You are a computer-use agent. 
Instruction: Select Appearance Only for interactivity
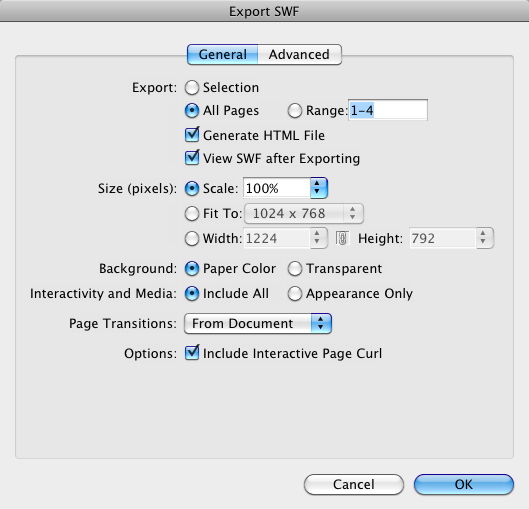point(295,293)
